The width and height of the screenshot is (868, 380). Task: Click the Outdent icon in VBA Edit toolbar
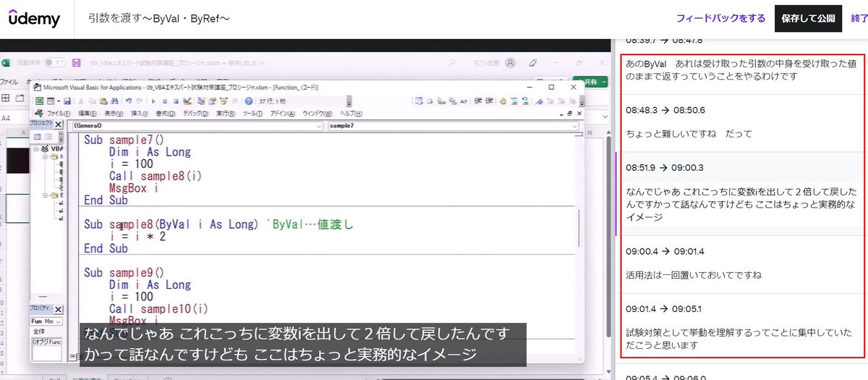coord(489,101)
